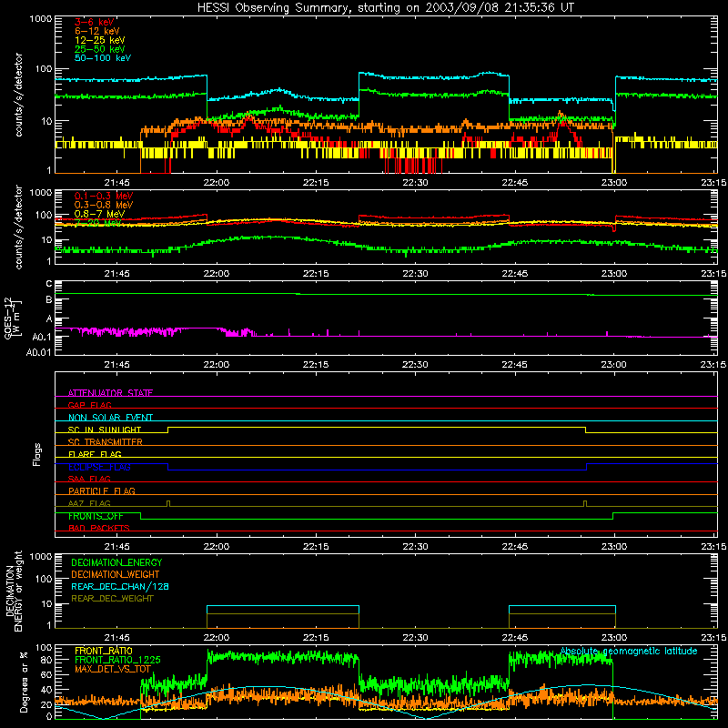728x728 pixels.
Task: Click the 23:00 tick under the GOES-12 panel
Action: [x=614, y=365]
